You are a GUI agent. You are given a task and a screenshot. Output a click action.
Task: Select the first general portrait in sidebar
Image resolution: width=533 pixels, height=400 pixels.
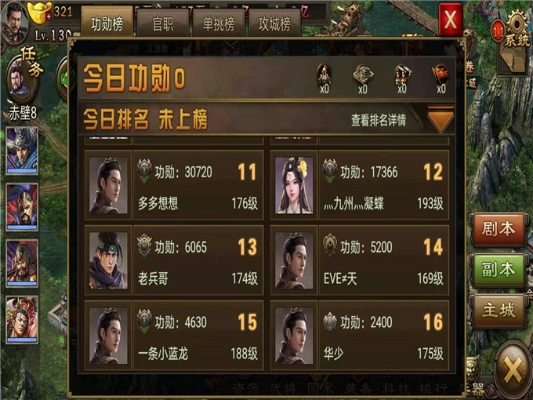(x=22, y=151)
